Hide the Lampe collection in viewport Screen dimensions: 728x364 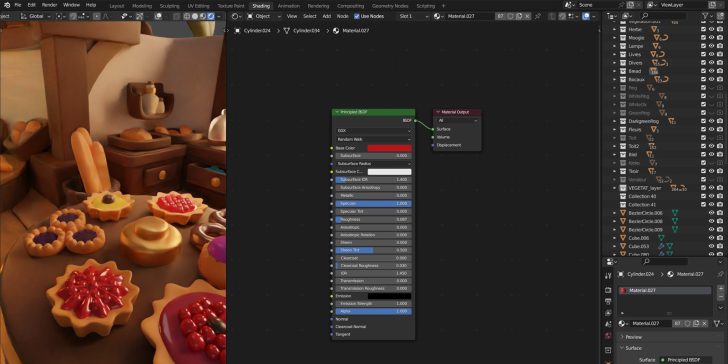click(711, 46)
